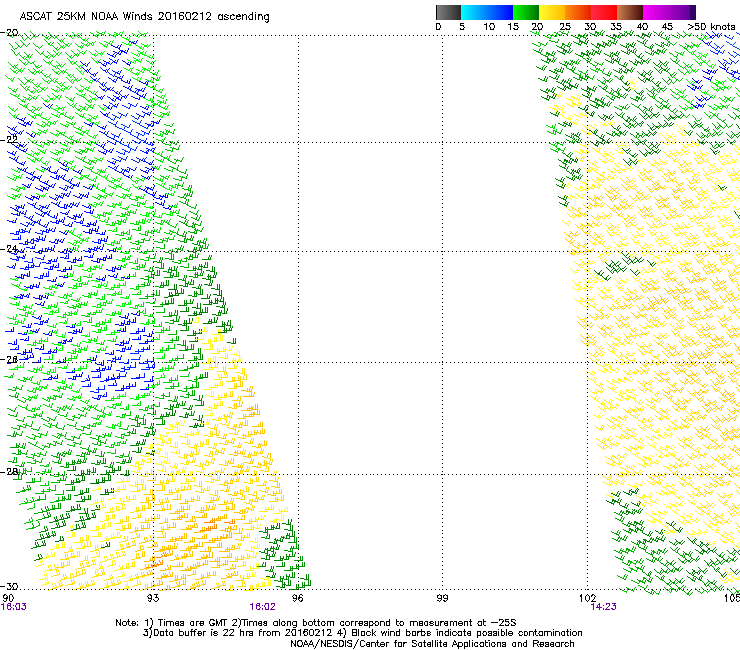
Task: Choose the yellow 20-25 knots legend segment
Action: (x=552, y=12)
